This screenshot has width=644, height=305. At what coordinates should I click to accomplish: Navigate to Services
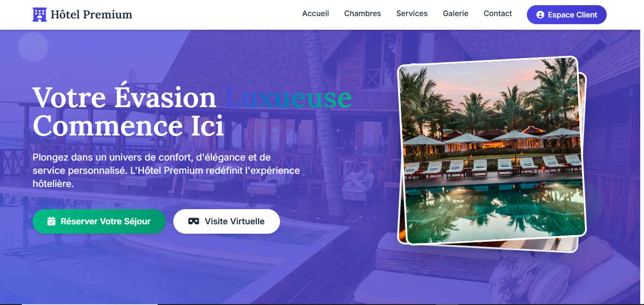point(412,14)
